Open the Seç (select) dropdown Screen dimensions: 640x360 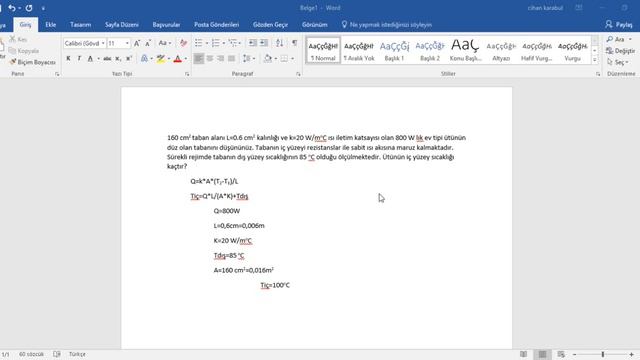pyautogui.click(x=618, y=62)
